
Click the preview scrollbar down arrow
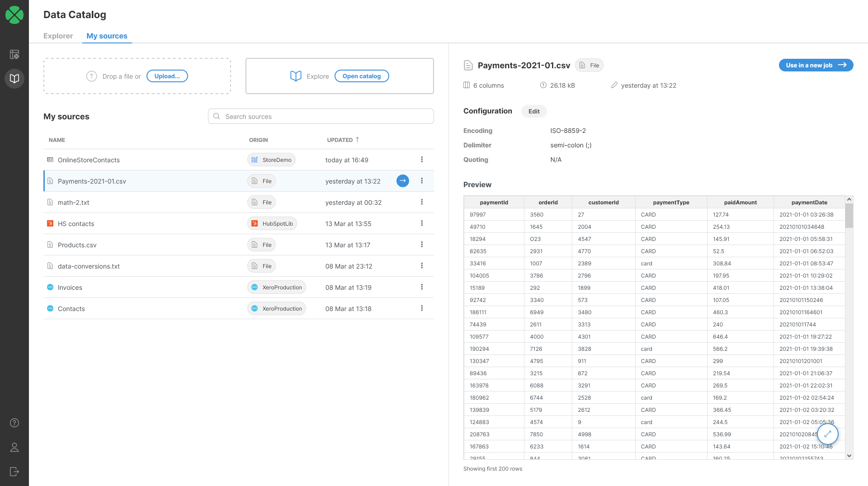849,456
